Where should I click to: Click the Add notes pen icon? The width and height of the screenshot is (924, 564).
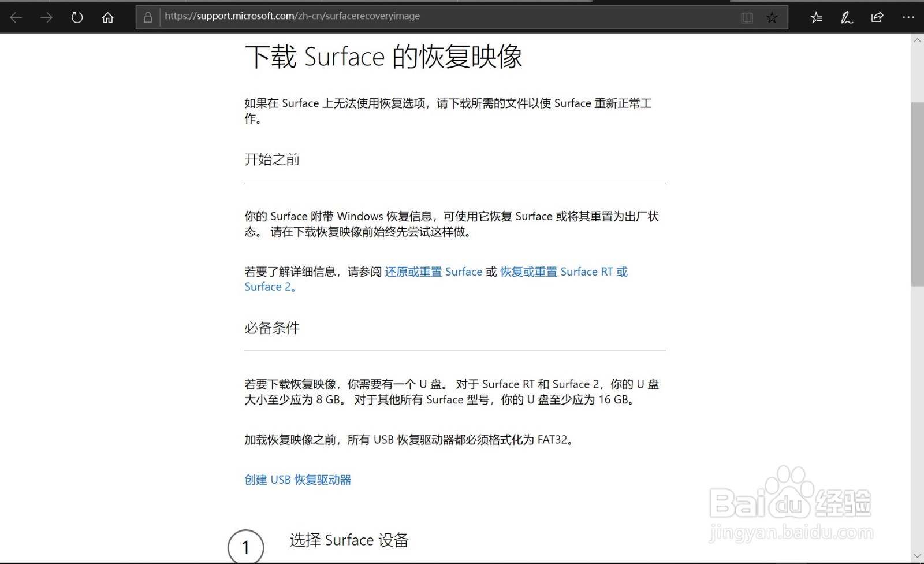(847, 17)
